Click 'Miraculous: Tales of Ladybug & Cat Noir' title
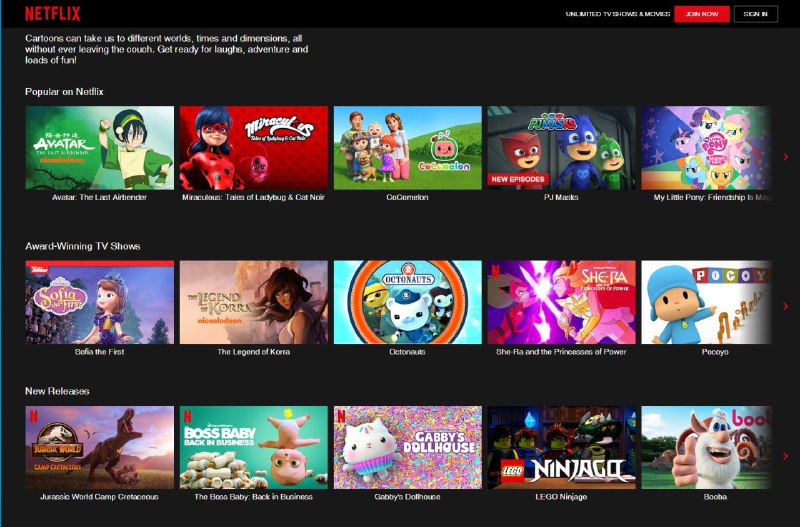Viewport: 800px width, 527px height. tap(254, 197)
